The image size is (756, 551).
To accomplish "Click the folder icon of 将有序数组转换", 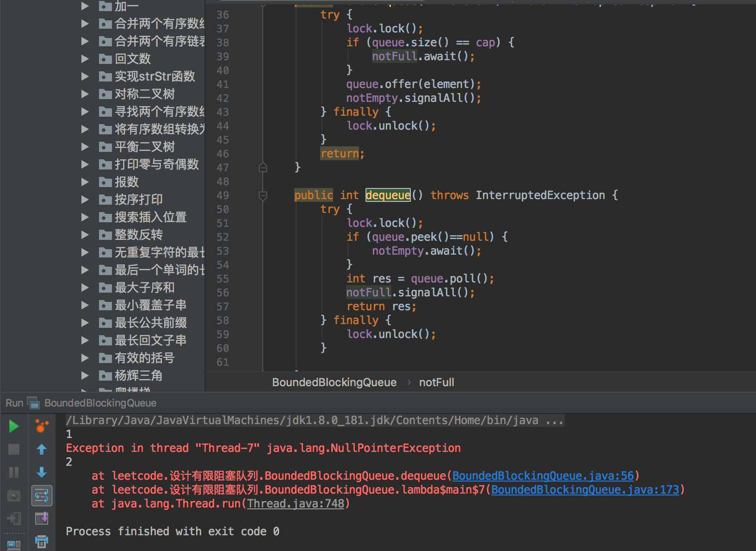I will point(105,129).
